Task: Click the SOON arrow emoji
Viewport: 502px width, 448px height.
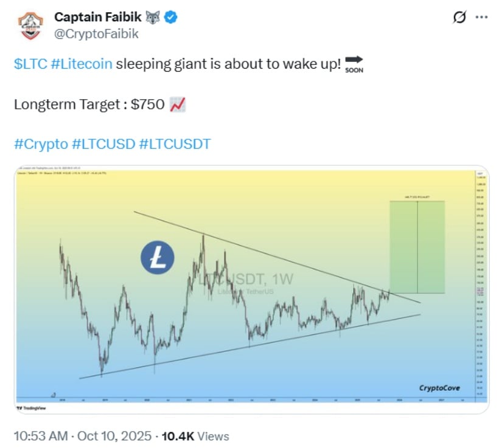Action: [x=354, y=63]
